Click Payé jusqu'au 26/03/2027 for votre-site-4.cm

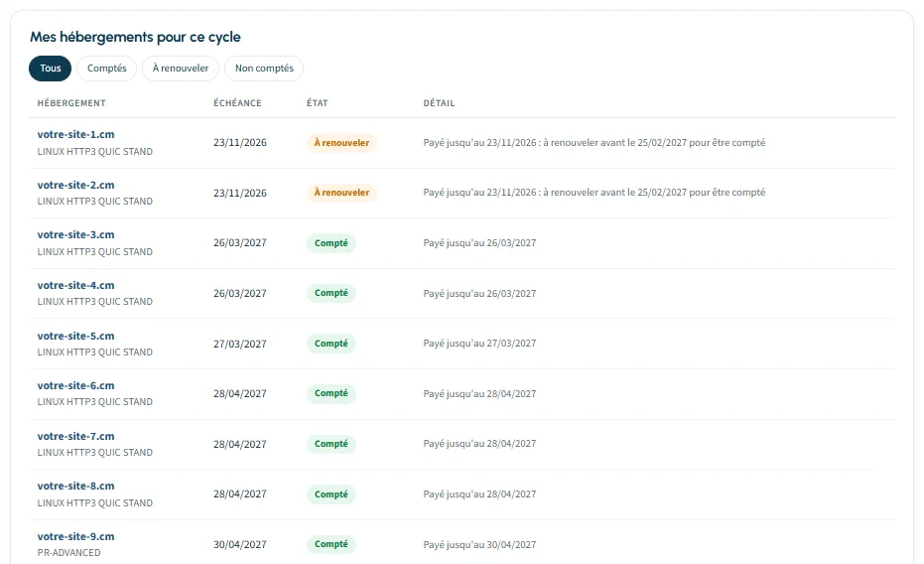click(479, 294)
